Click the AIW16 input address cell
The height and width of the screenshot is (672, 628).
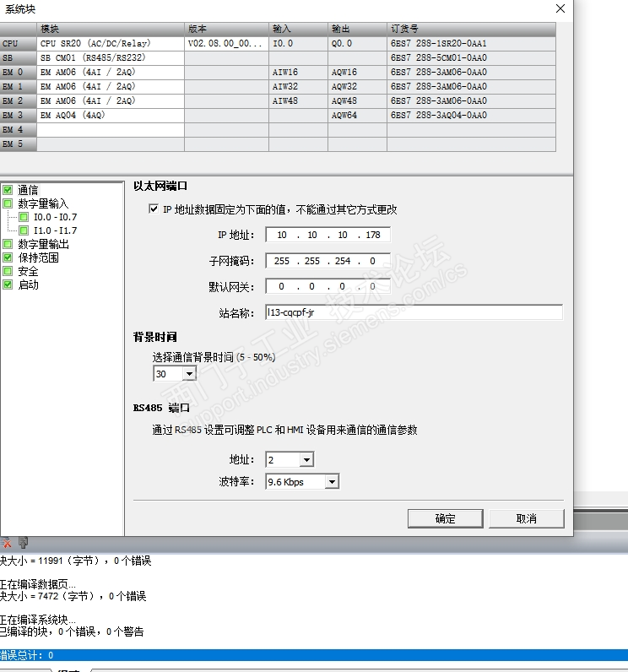[298, 73]
